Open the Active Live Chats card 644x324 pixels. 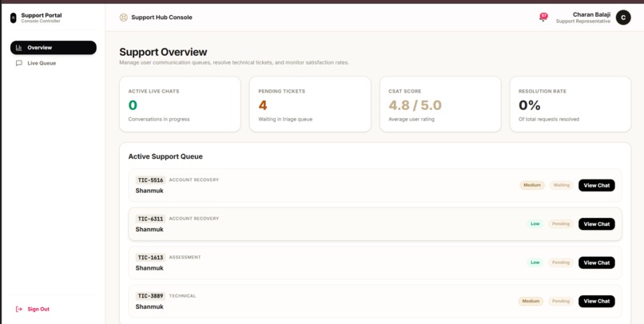pos(180,105)
